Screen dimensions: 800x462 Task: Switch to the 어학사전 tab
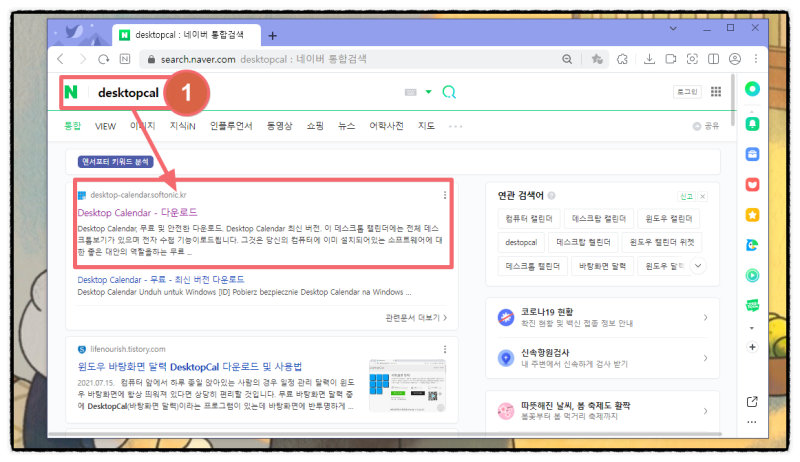coord(386,126)
